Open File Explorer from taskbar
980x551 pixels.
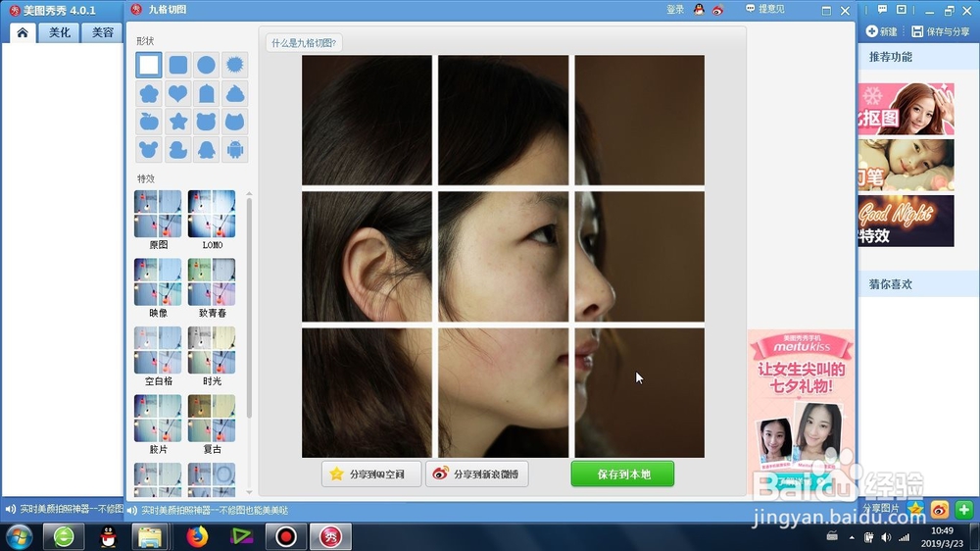[150, 536]
